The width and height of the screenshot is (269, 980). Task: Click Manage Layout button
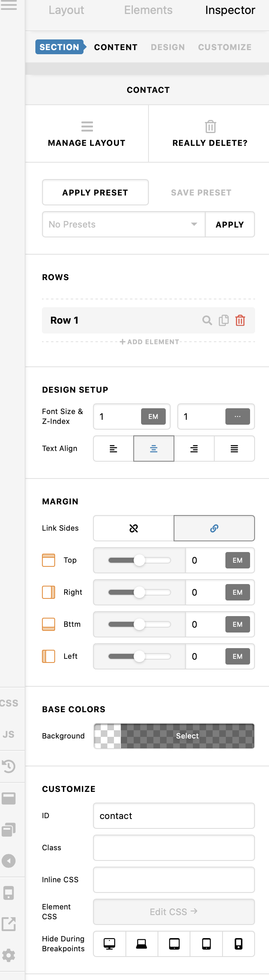(87, 134)
